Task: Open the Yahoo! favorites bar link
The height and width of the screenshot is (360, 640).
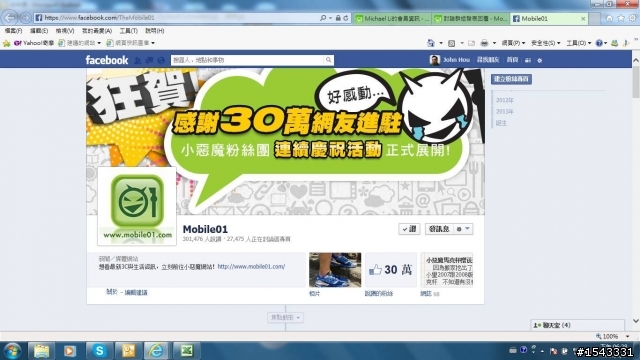Action: 34,43
